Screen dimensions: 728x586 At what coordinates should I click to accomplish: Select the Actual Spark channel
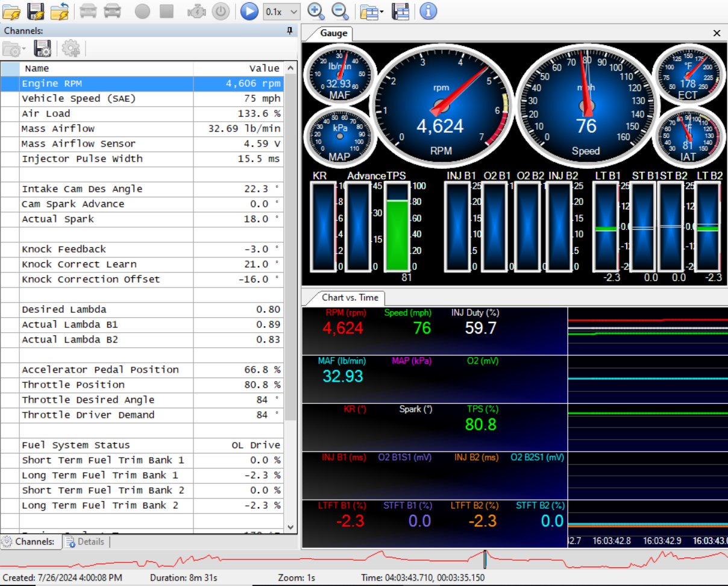click(x=142, y=219)
